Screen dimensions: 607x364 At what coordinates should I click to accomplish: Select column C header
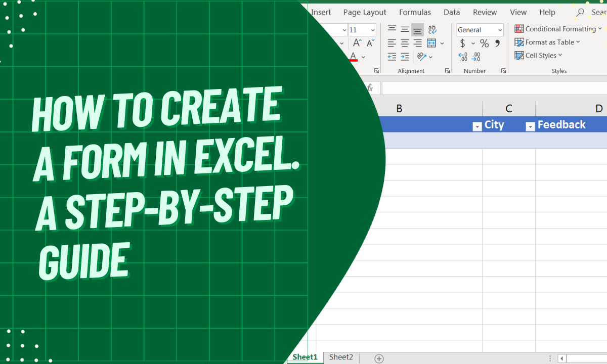point(509,109)
